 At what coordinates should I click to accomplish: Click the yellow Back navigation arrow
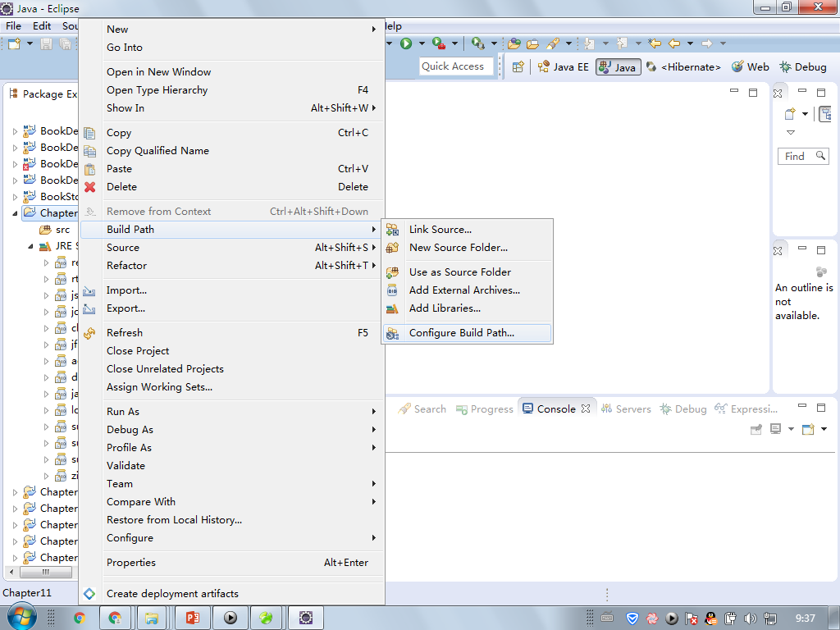(x=674, y=43)
